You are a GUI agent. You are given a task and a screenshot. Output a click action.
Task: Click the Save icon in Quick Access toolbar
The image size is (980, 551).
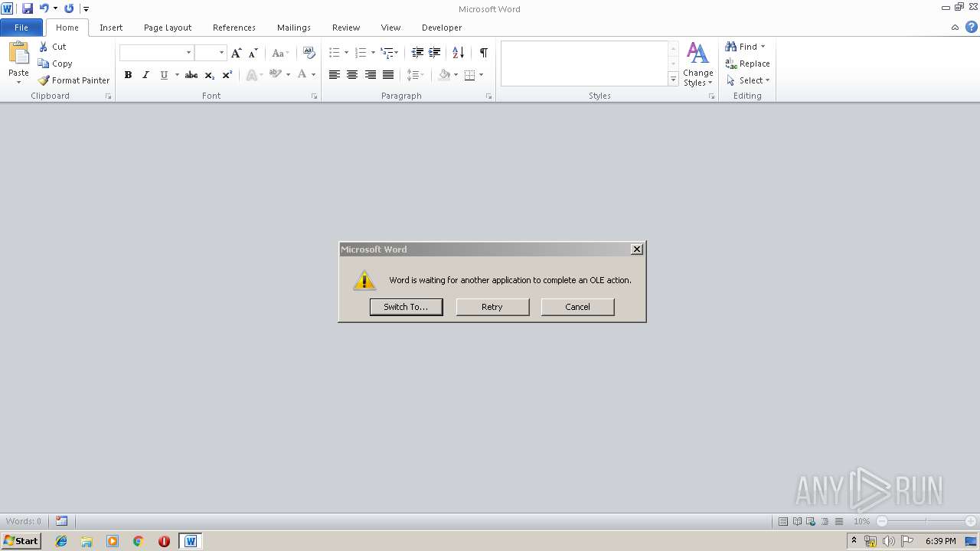[28, 8]
